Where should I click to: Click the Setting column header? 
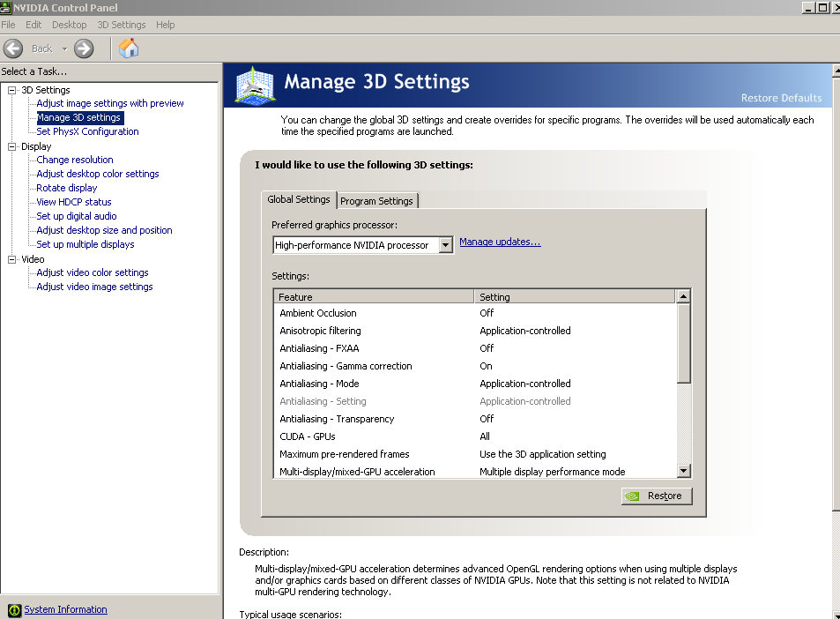point(575,297)
